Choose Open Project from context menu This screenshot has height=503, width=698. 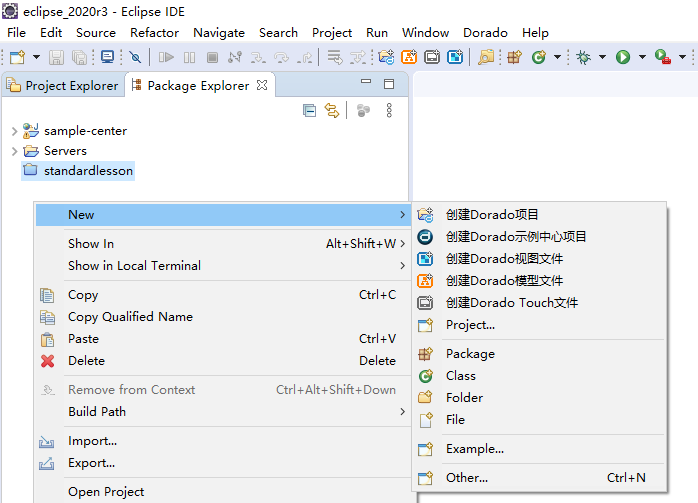[223, 492]
